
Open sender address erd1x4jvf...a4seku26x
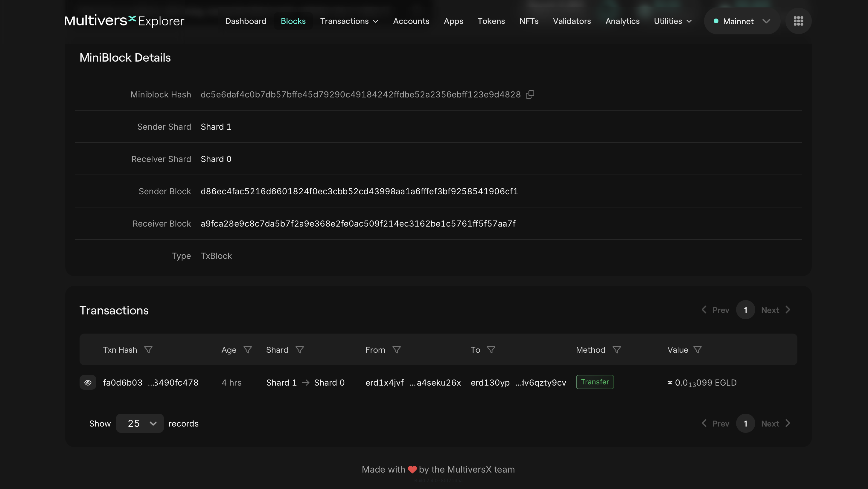click(413, 382)
